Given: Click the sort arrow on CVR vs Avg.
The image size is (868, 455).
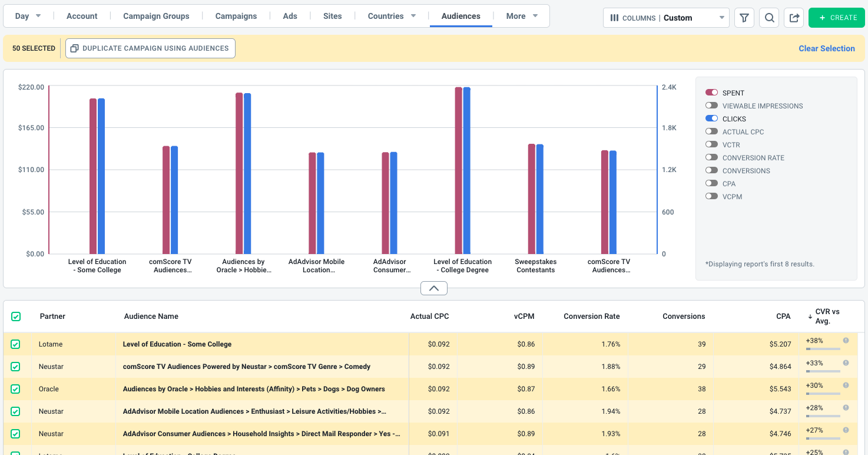Looking at the screenshot, I should (x=810, y=316).
